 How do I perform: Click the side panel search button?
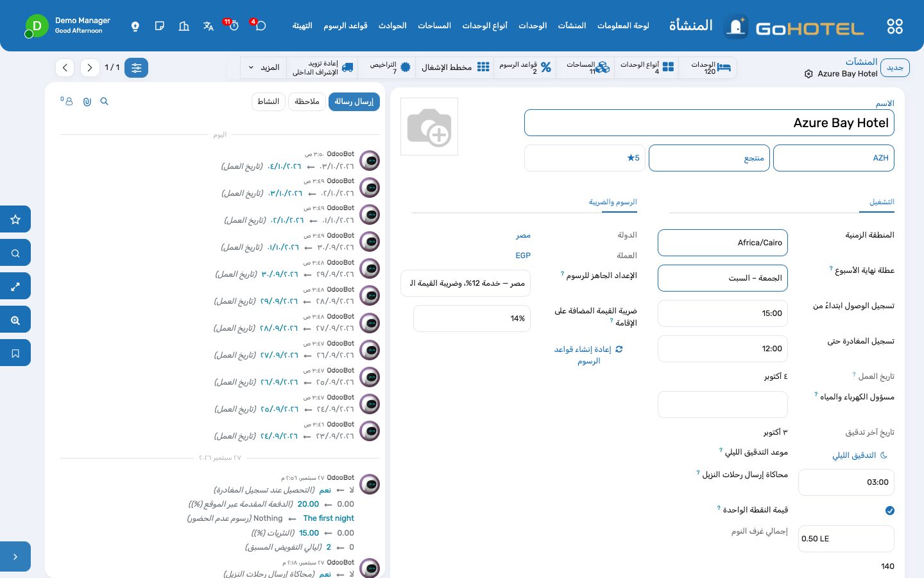tap(15, 253)
